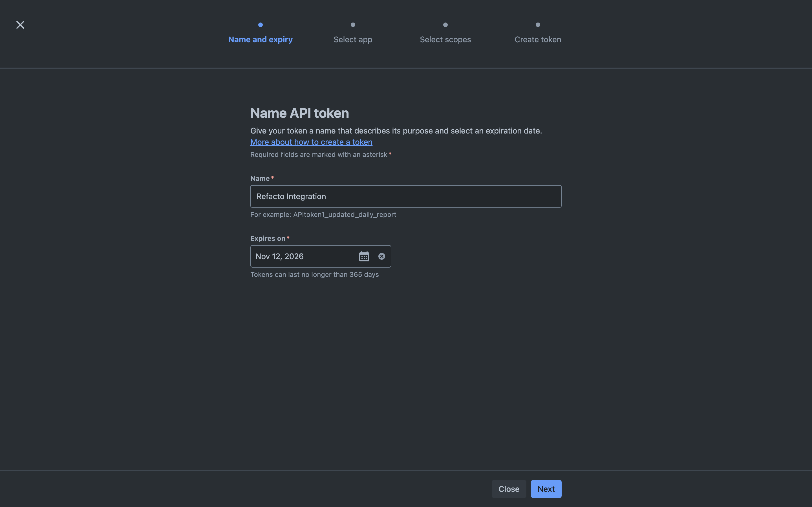Click the Name and expiry step indicator dot
812x507 pixels.
tap(261, 25)
